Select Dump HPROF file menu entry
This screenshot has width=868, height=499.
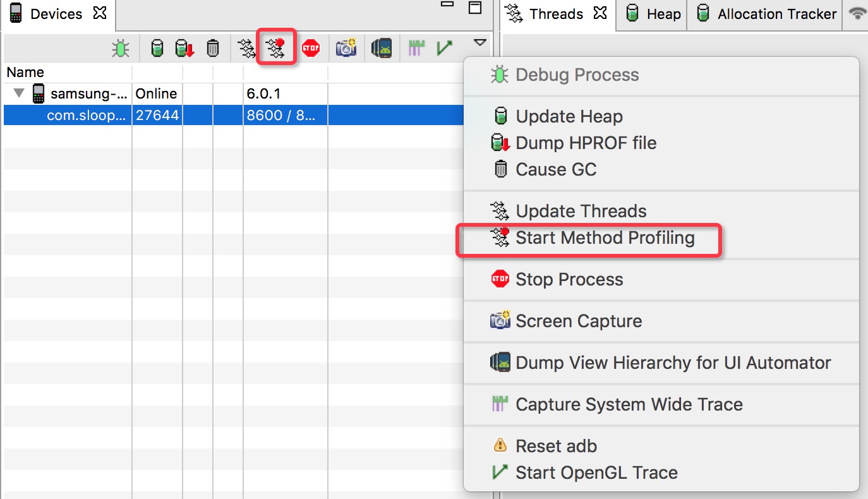point(661,143)
